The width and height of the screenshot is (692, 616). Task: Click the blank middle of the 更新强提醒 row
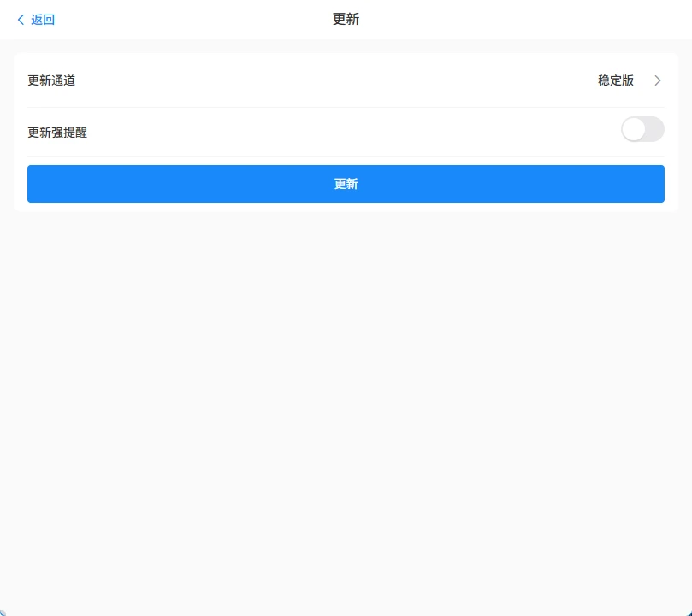tap(342, 133)
